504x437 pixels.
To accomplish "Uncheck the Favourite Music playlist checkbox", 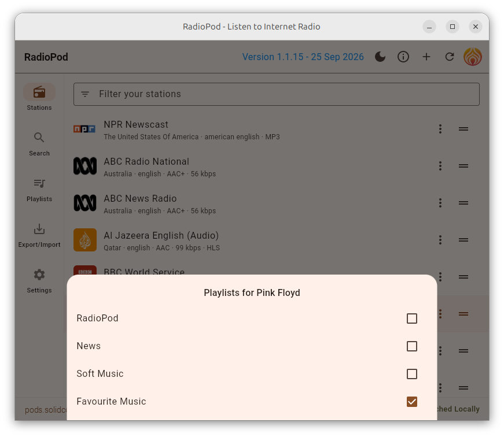I will point(412,402).
